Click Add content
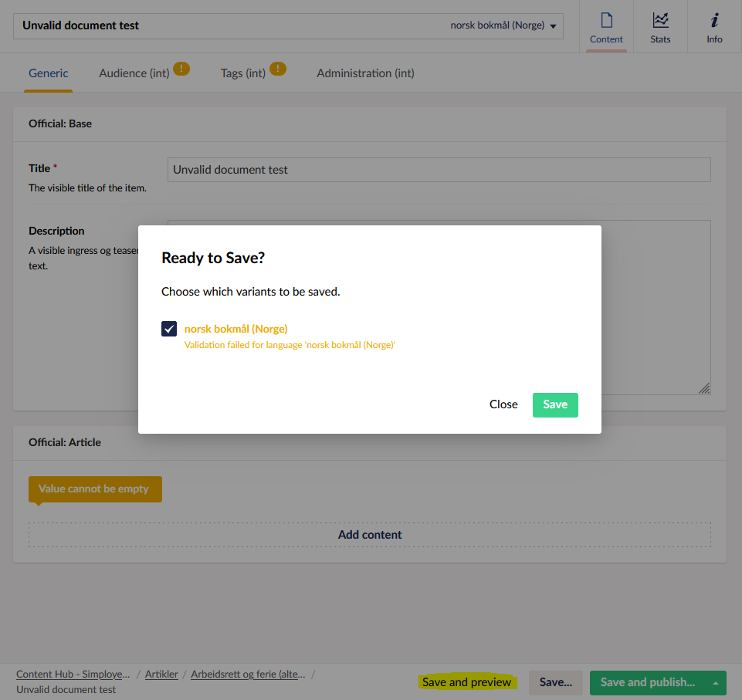Viewport: 742px width, 700px height. pos(370,534)
